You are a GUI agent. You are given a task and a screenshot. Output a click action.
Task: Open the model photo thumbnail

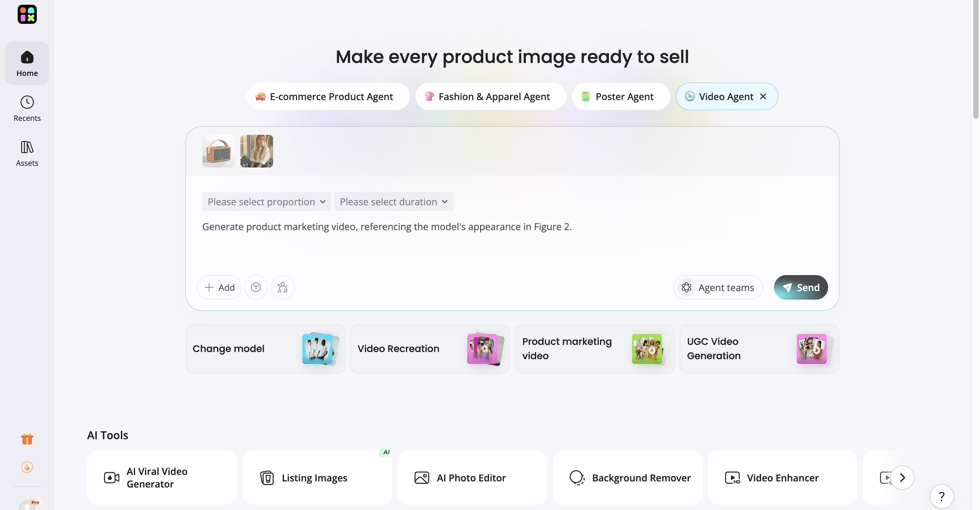pyautogui.click(x=257, y=151)
